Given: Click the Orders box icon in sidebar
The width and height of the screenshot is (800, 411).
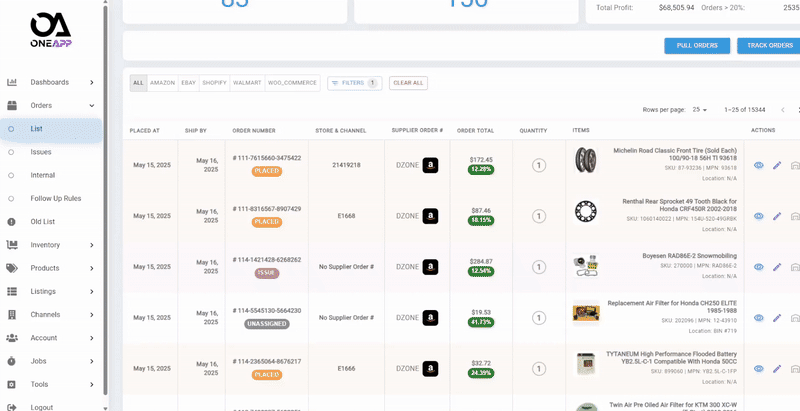Looking at the screenshot, I should pos(11,106).
